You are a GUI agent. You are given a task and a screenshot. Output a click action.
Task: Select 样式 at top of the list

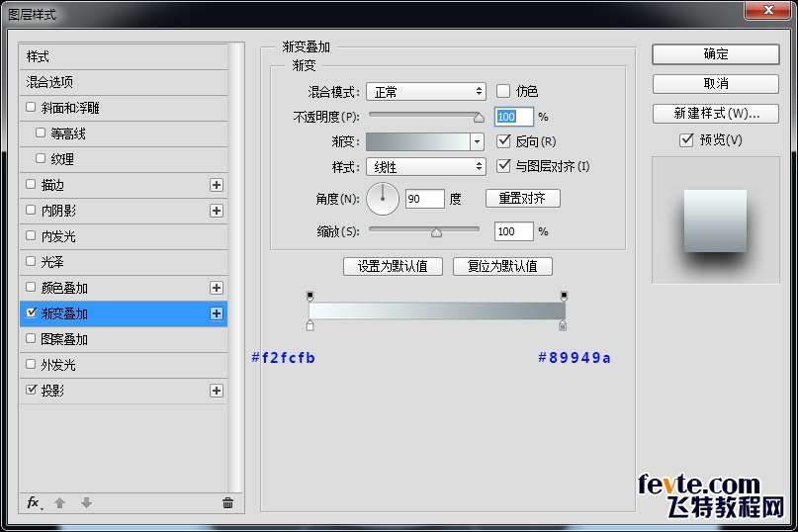click(124, 56)
